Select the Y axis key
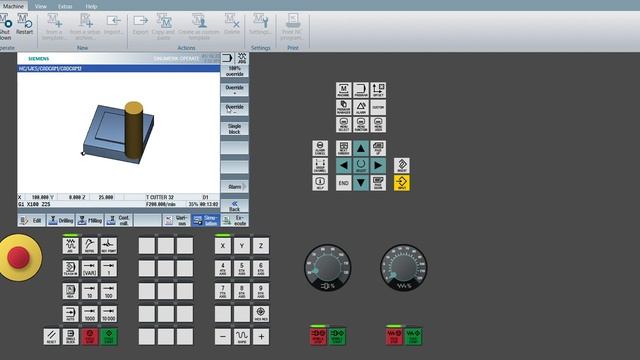The width and height of the screenshot is (640, 360). tap(242, 246)
